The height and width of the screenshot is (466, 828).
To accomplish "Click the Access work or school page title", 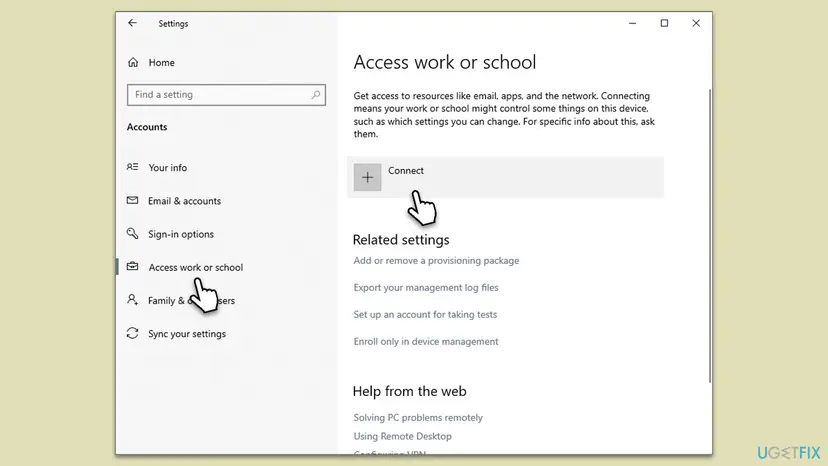I will point(445,62).
